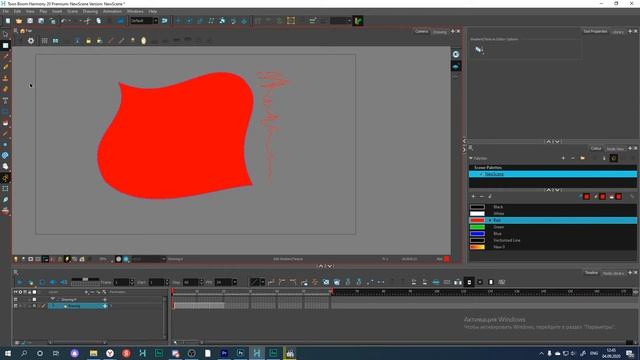Step the FPS spinner in timeline
Image resolution: width=640 pixels, height=360 pixels.
[x=234, y=282]
